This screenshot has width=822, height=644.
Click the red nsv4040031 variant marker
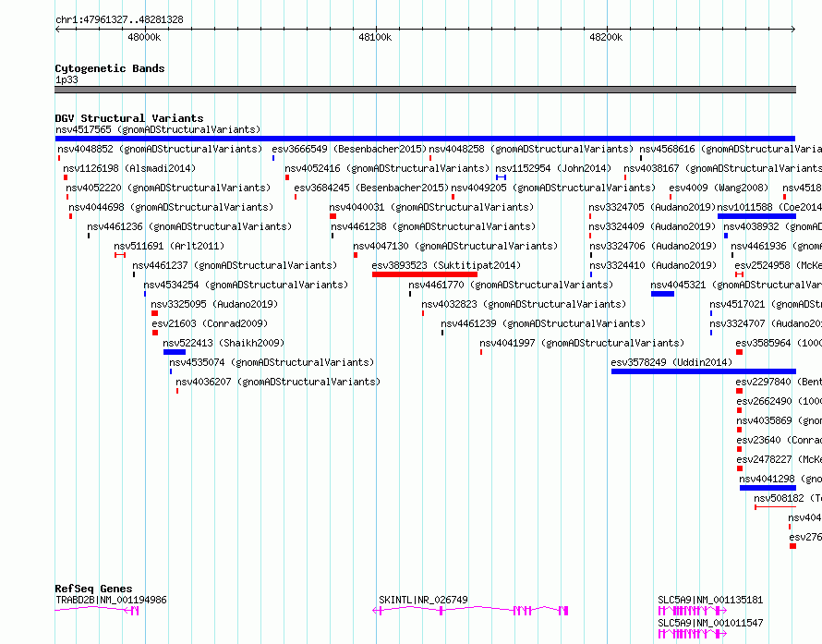click(332, 216)
